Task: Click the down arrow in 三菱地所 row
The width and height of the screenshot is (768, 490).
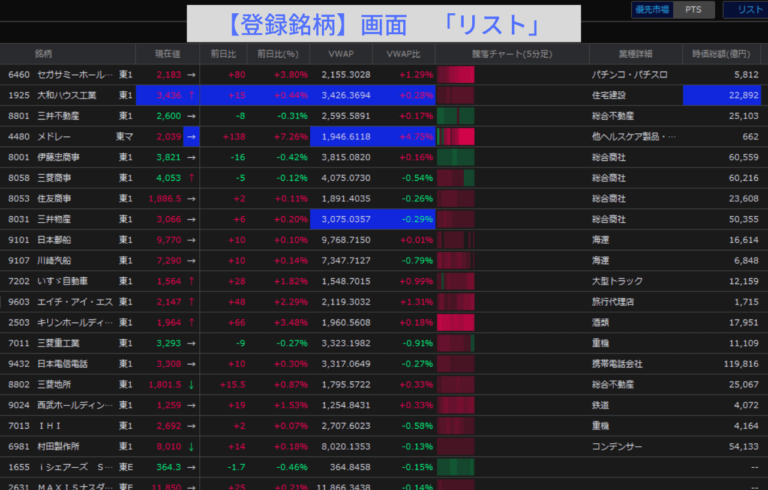Action: [x=191, y=384]
